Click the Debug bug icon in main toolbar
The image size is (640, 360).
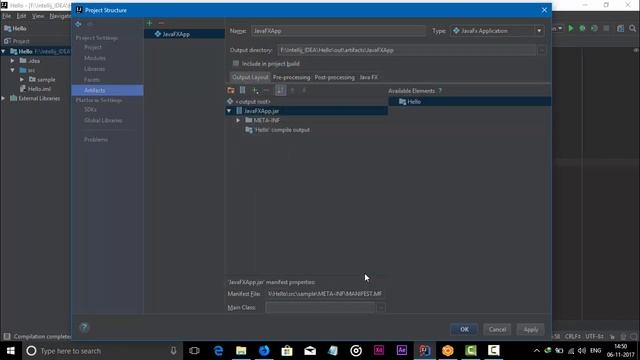[x=582, y=29]
